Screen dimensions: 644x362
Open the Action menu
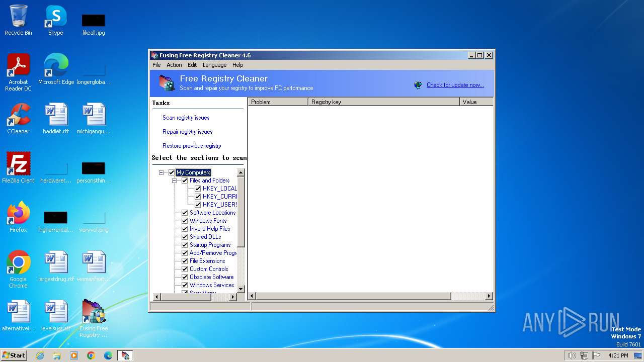click(x=174, y=65)
